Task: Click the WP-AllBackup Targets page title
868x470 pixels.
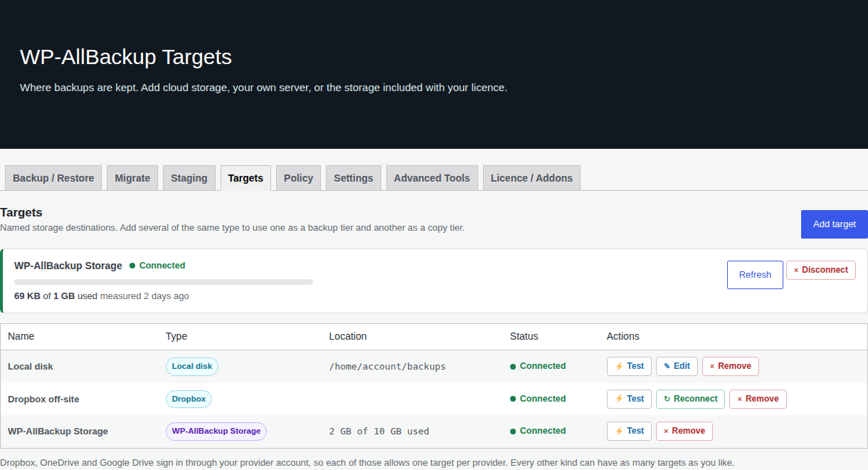Action: point(126,57)
